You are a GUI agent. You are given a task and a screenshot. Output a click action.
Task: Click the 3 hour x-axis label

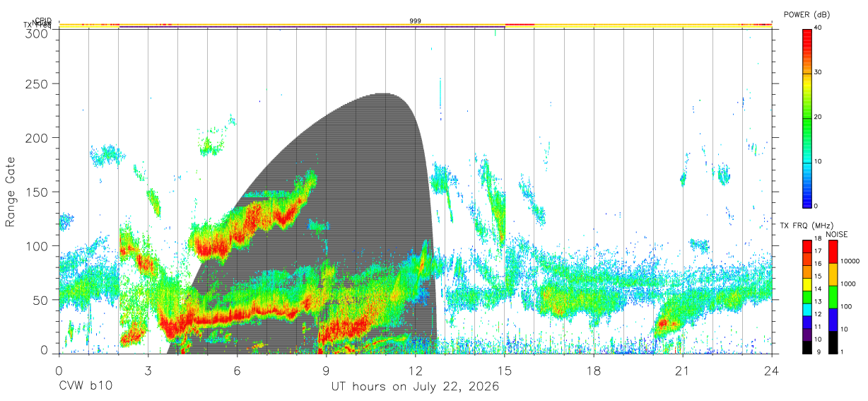point(148,370)
